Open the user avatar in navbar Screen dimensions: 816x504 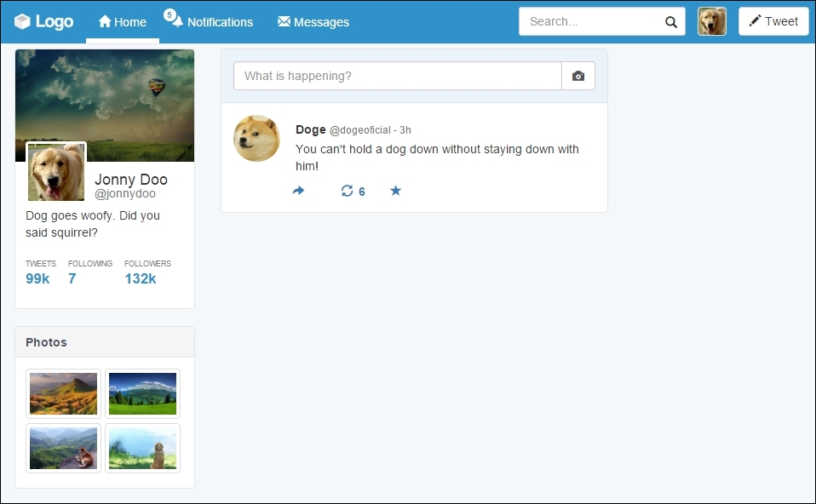pos(712,21)
